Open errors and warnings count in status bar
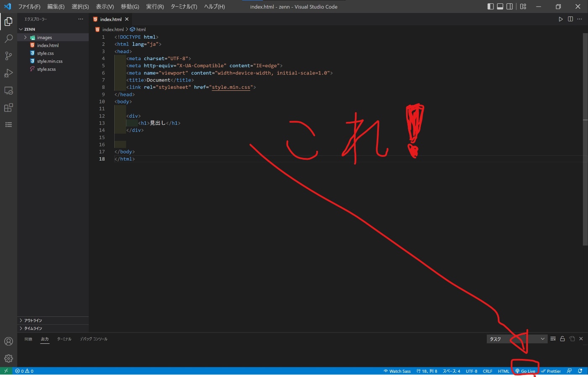 [x=24, y=371]
